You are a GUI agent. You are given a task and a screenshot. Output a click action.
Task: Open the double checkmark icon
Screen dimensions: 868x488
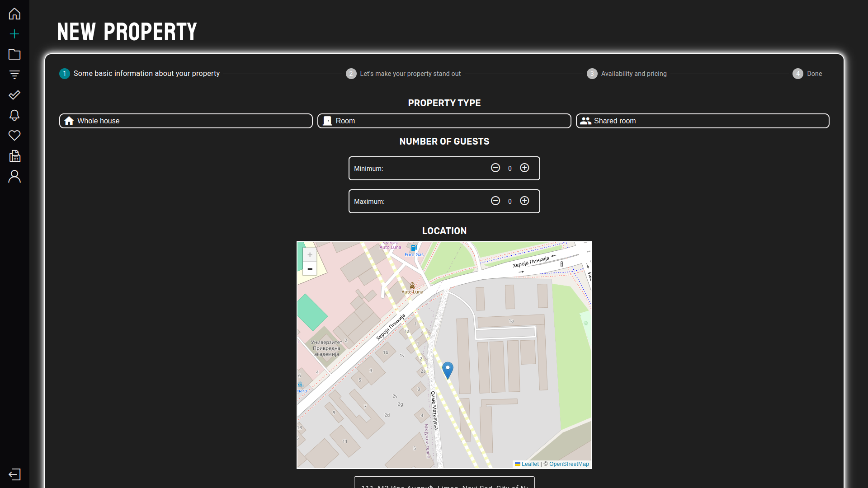[x=14, y=95]
